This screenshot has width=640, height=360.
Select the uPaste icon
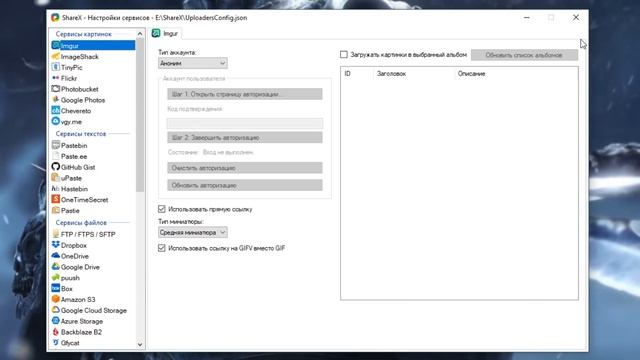56,178
